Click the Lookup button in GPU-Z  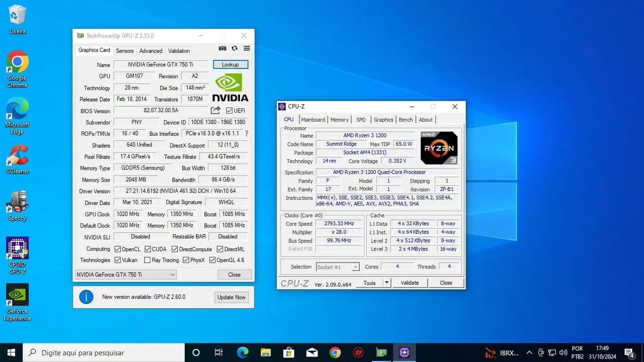[230, 64]
